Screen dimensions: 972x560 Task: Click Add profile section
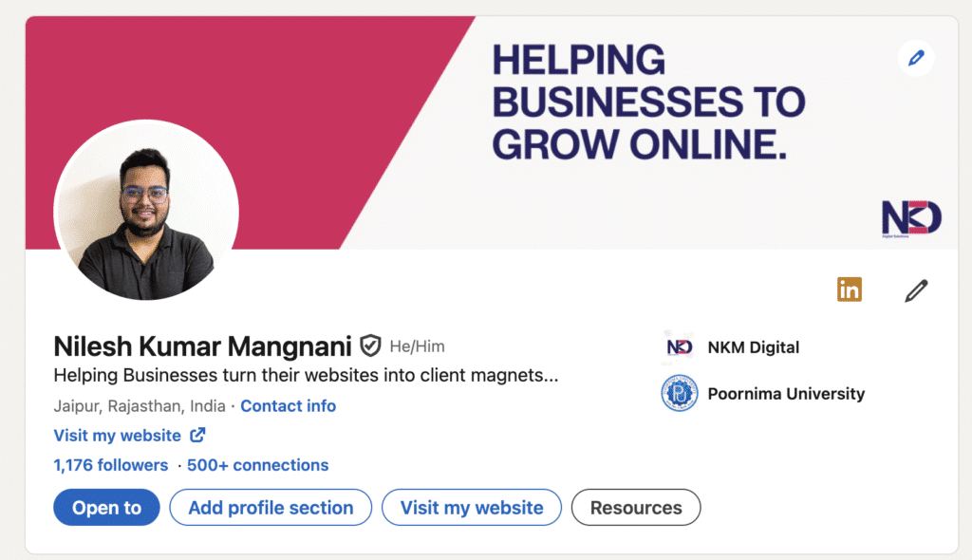point(270,507)
